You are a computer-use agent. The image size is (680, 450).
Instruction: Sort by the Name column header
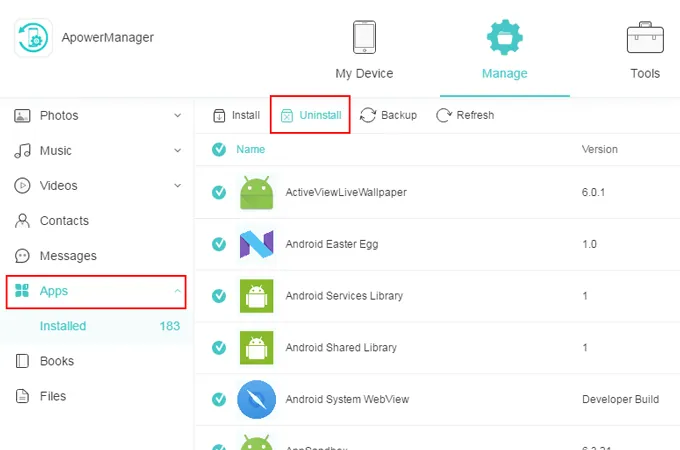coord(251,149)
